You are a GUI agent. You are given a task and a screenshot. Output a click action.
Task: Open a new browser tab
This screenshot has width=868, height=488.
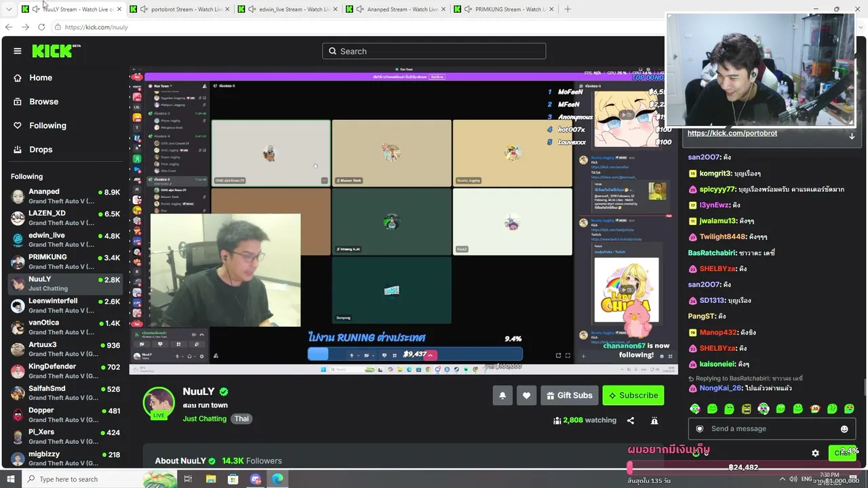568,9
